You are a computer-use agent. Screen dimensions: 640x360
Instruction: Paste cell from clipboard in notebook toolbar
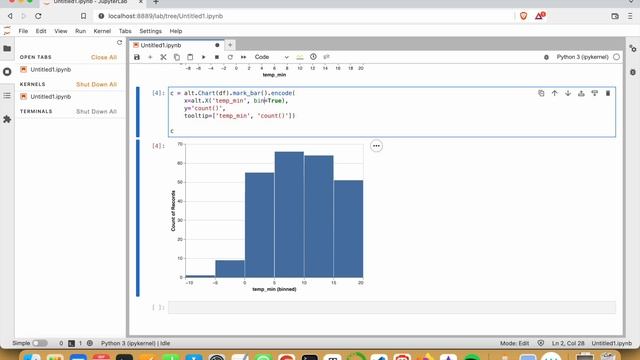point(190,57)
